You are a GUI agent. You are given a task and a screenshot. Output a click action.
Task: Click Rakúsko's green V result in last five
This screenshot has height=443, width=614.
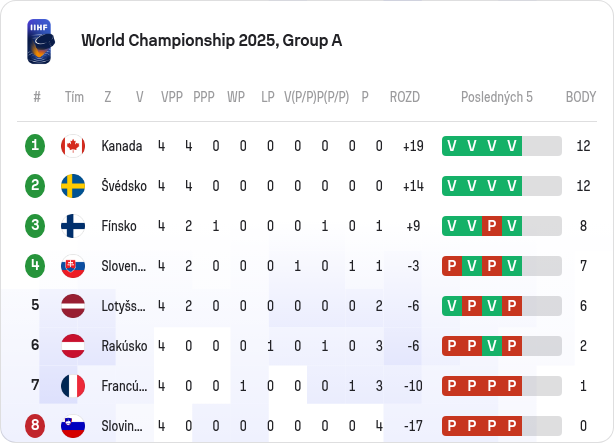tap(492, 346)
